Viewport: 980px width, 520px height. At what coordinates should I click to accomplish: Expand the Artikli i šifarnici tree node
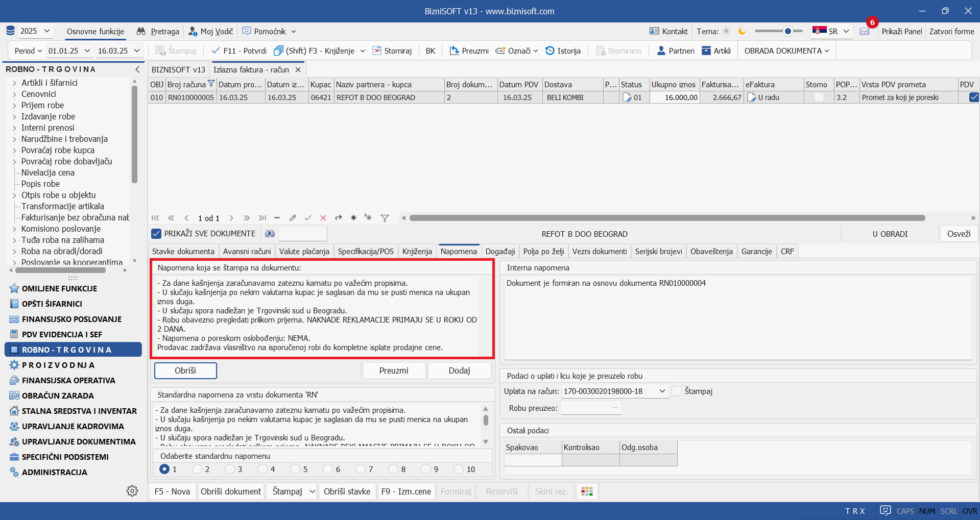coord(14,83)
